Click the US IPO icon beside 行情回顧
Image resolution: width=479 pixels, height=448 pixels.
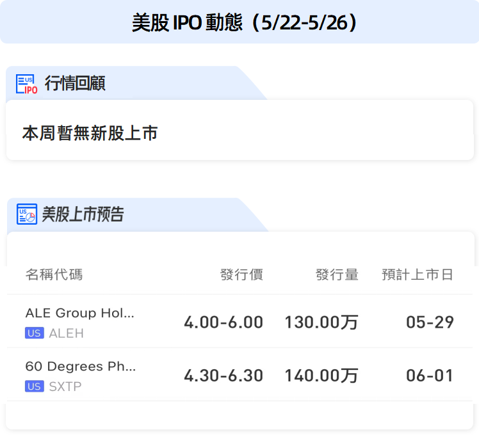(27, 84)
